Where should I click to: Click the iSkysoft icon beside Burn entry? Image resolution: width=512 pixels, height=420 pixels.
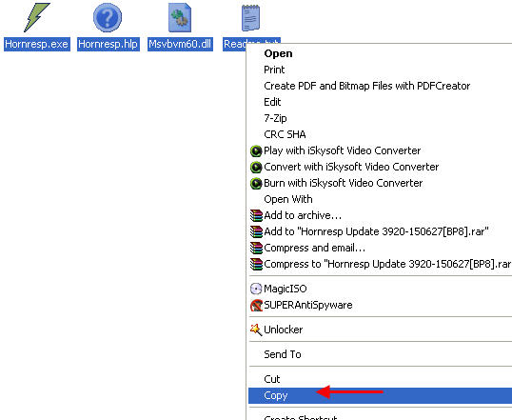(x=256, y=184)
